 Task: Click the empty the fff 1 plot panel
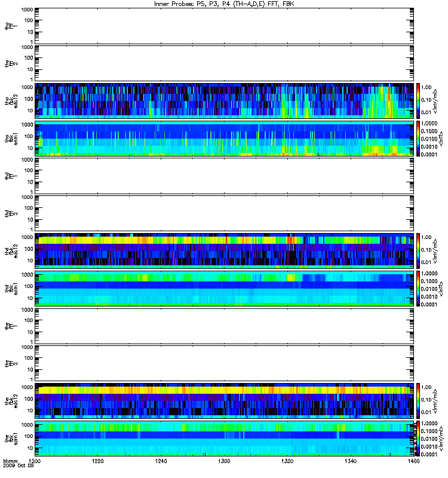(x=224, y=326)
